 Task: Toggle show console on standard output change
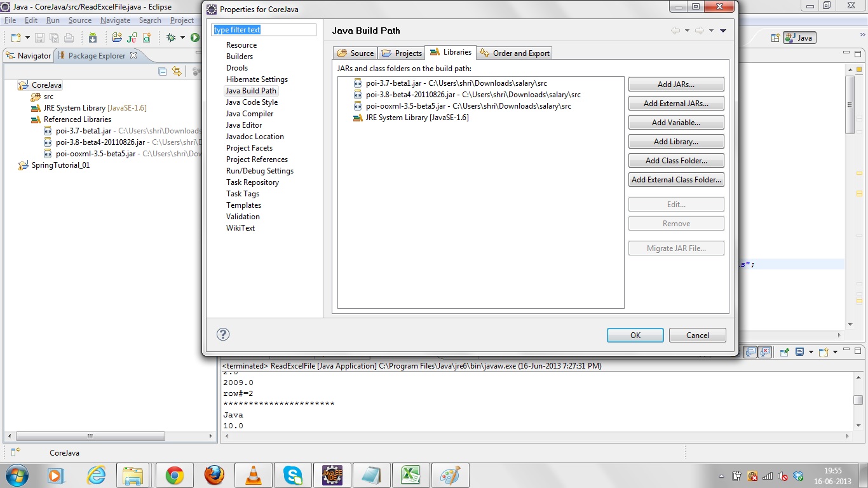(751, 351)
